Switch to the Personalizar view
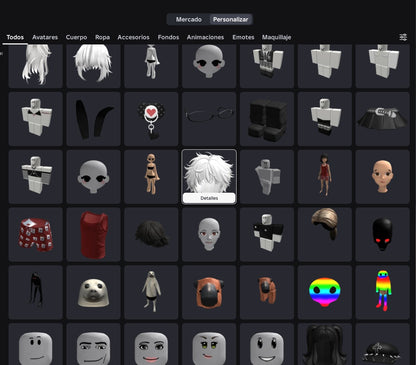 (x=230, y=19)
